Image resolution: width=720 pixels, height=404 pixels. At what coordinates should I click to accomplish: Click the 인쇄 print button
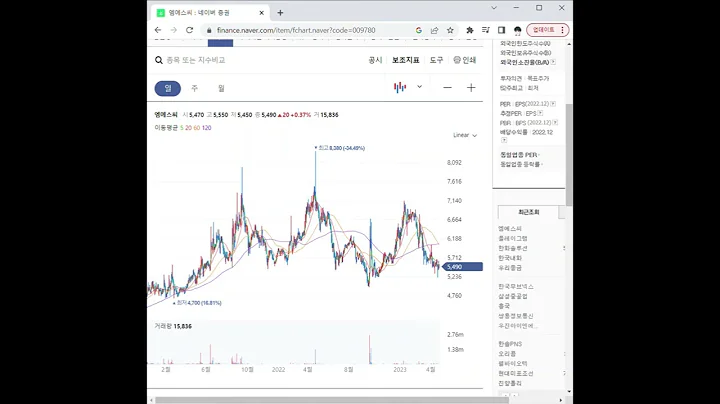(465, 60)
